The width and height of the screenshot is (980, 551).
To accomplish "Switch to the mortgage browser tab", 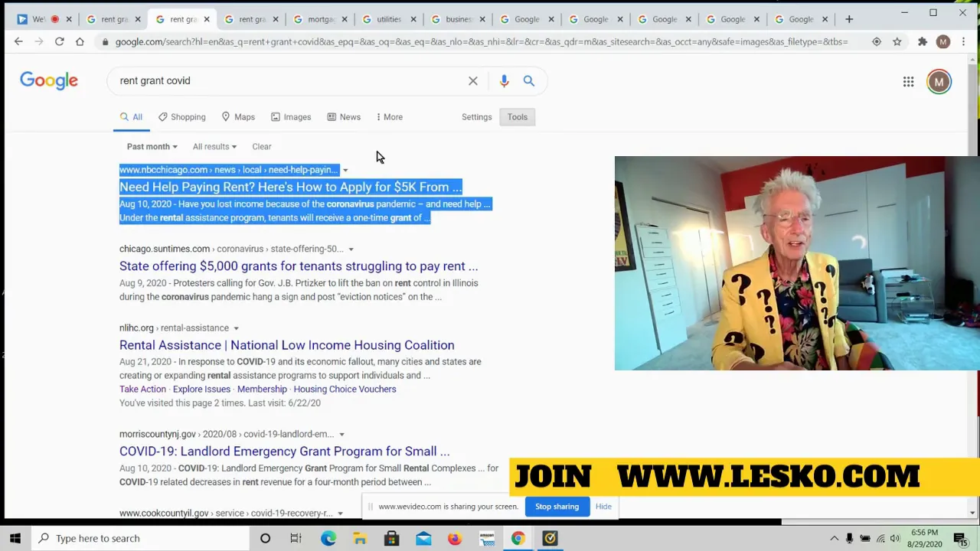I will click(x=322, y=19).
